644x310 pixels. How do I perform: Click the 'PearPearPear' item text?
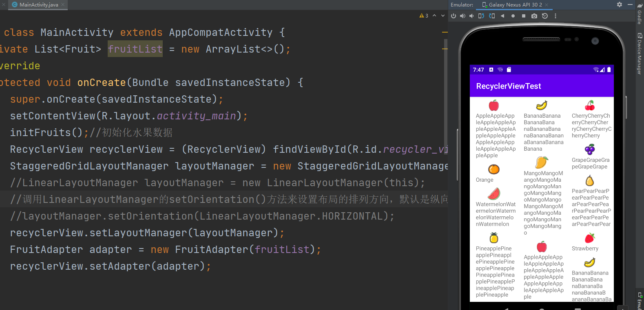(591, 208)
